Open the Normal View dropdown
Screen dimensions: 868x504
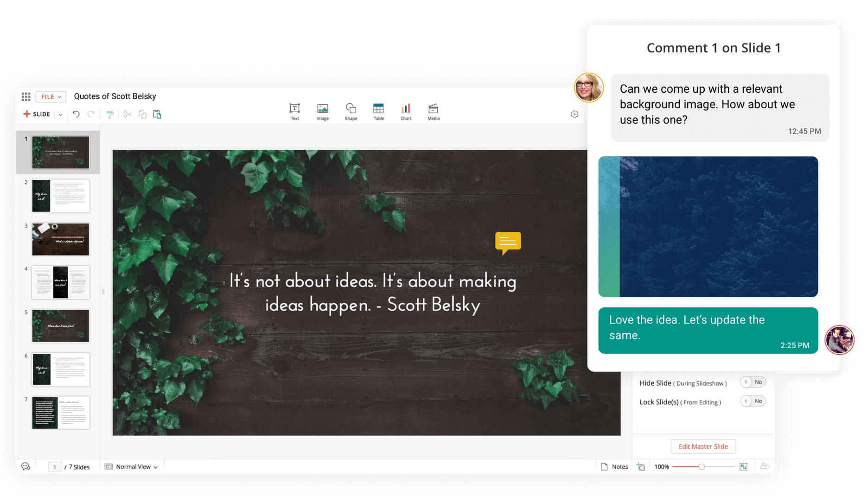tap(132, 467)
